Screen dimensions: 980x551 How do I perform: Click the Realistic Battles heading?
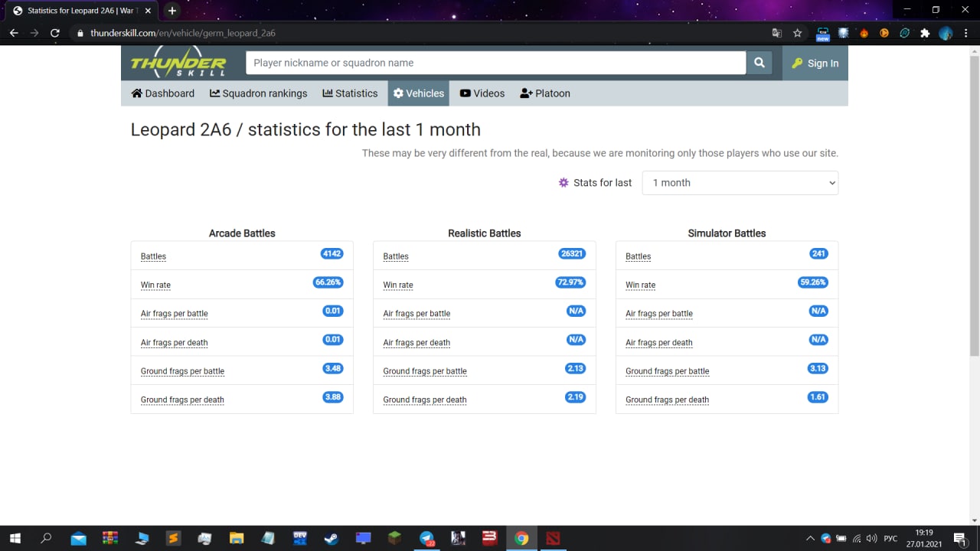tap(485, 233)
